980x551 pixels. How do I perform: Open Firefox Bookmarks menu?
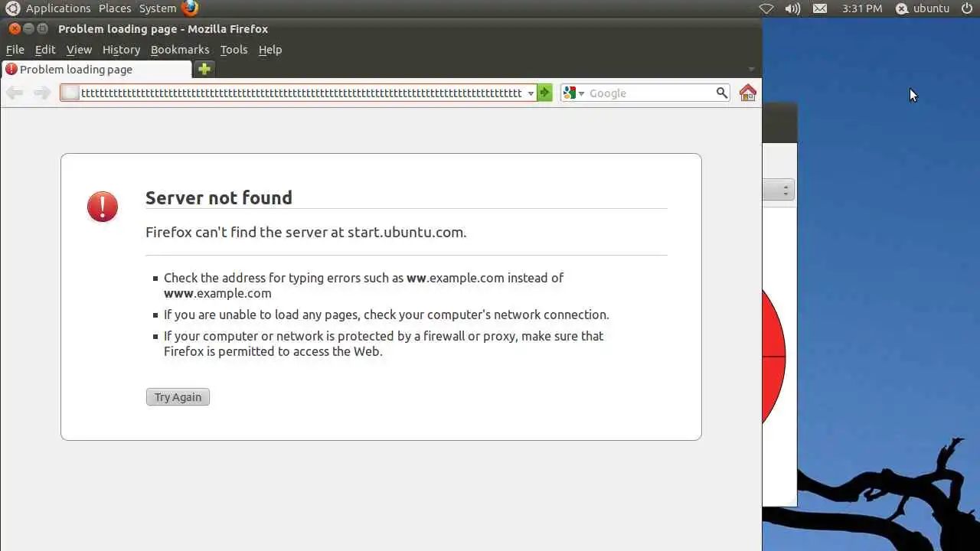180,50
